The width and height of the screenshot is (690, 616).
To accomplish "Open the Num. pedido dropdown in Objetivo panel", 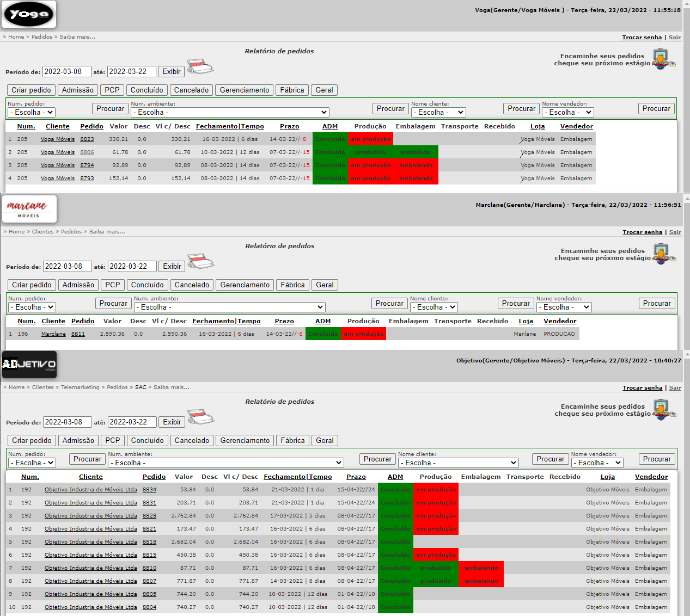I will 32,463.
